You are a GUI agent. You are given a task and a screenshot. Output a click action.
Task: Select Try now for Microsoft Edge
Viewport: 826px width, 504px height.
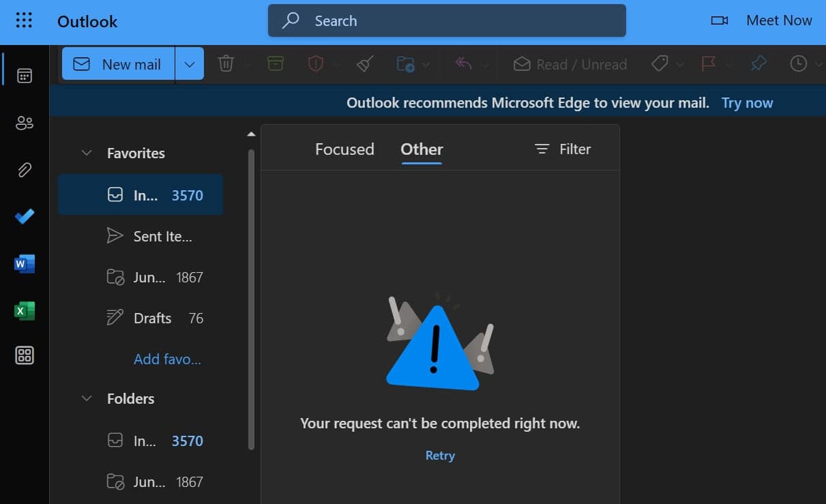747,102
